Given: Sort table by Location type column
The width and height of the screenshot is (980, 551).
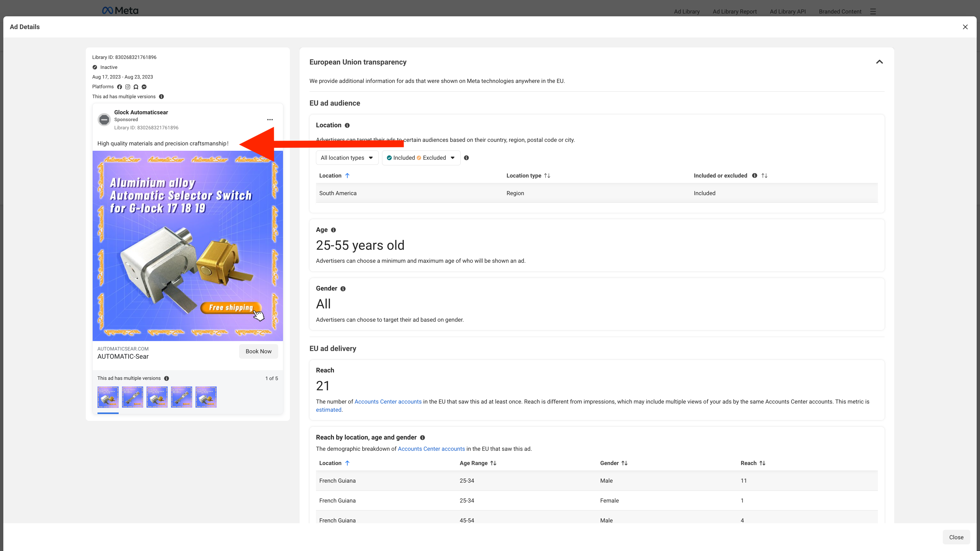Looking at the screenshot, I should tap(547, 176).
